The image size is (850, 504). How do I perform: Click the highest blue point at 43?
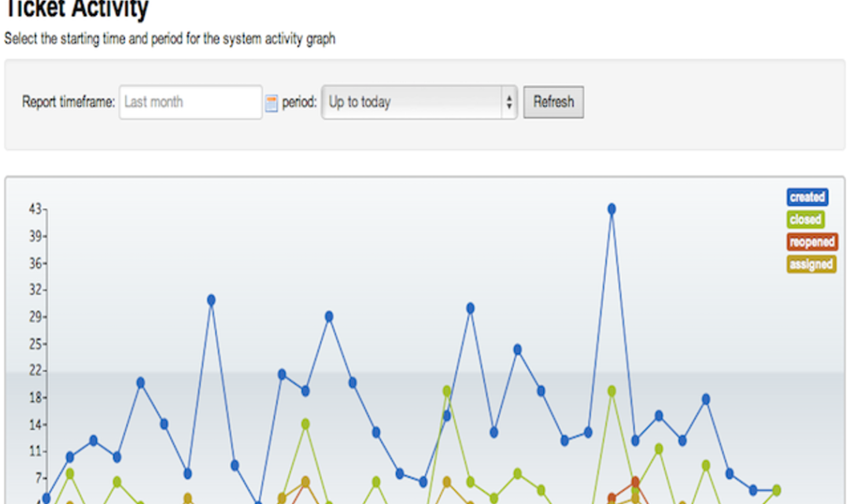612,209
